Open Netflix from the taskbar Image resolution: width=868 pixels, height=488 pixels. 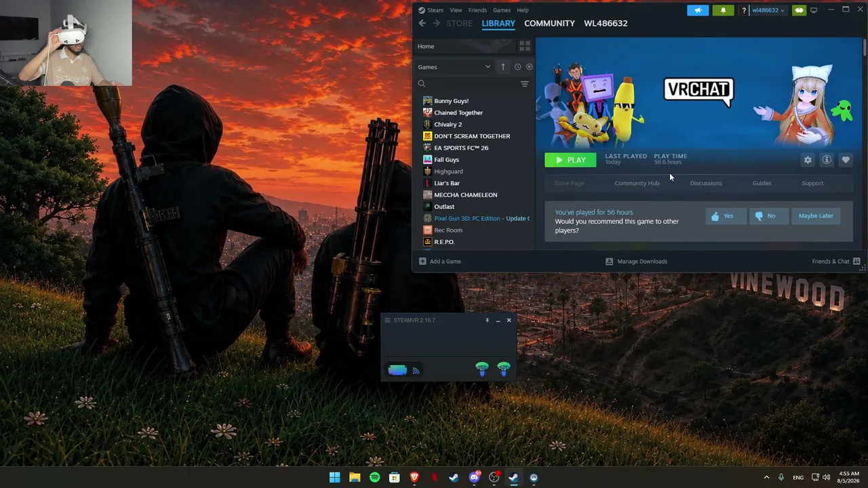[x=434, y=478]
